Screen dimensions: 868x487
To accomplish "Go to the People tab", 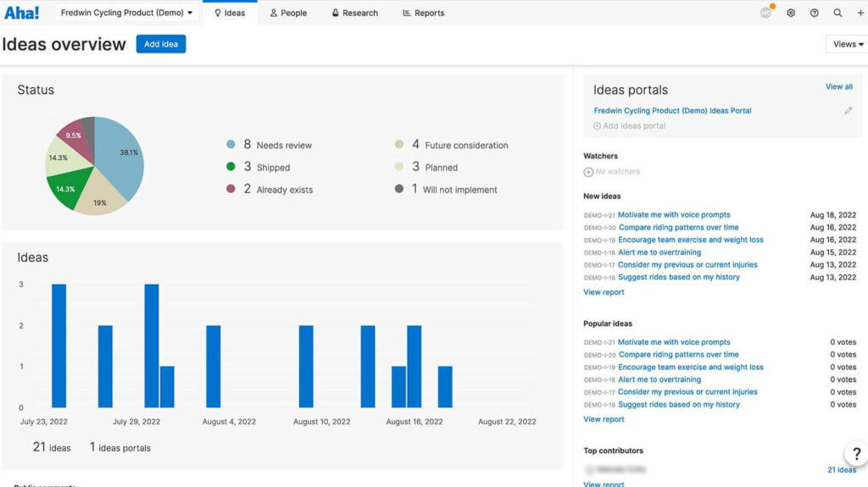I will 288,13.
